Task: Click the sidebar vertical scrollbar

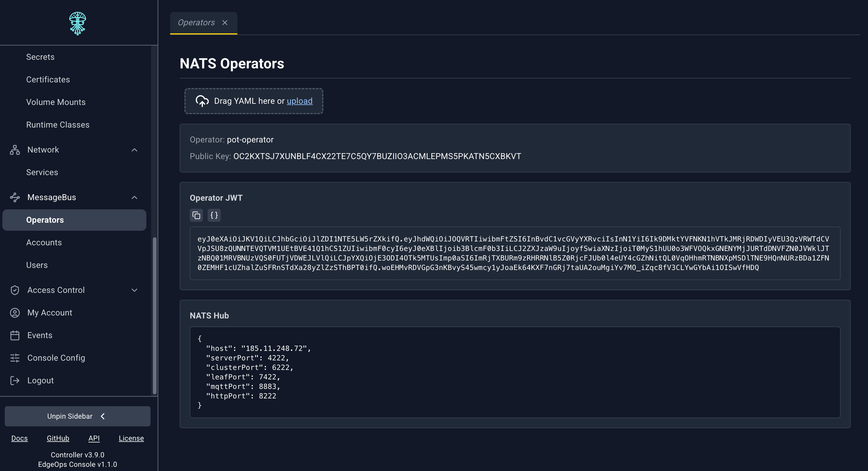Action: tap(155, 315)
